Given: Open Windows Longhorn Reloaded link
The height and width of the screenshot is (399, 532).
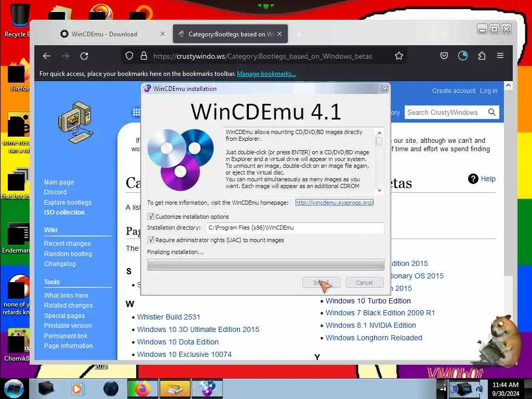Looking at the screenshot, I should tap(374, 338).
